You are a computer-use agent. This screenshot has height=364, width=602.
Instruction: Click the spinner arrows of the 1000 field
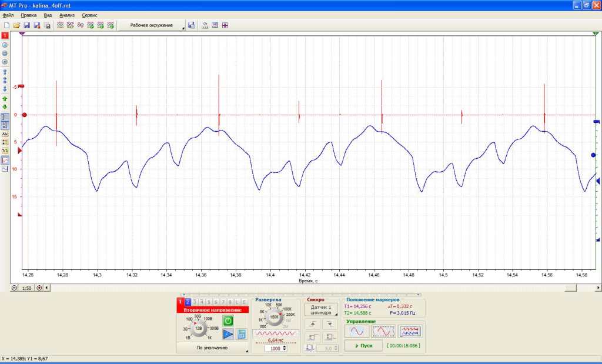pyautogui.click(x=285, y=348)
